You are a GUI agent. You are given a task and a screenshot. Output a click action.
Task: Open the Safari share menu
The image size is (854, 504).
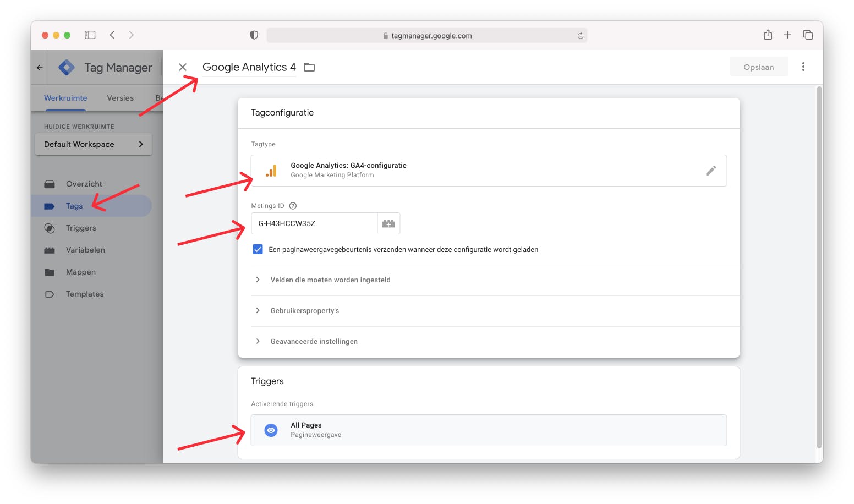click(x=768, y=34)
